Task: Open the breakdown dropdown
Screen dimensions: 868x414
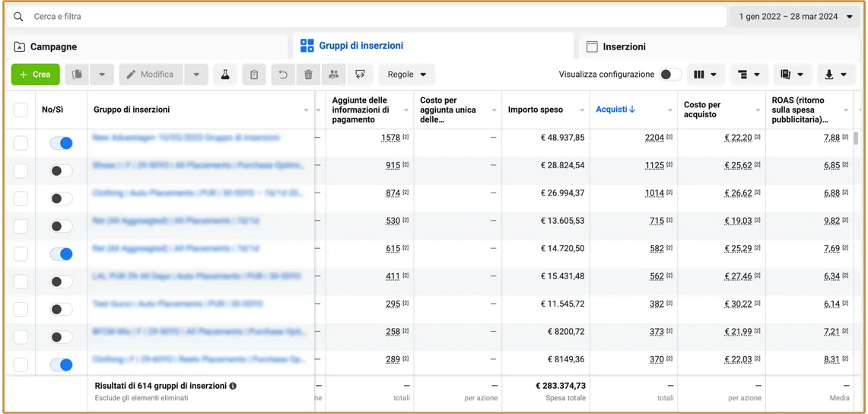Action: pos(749,74)
